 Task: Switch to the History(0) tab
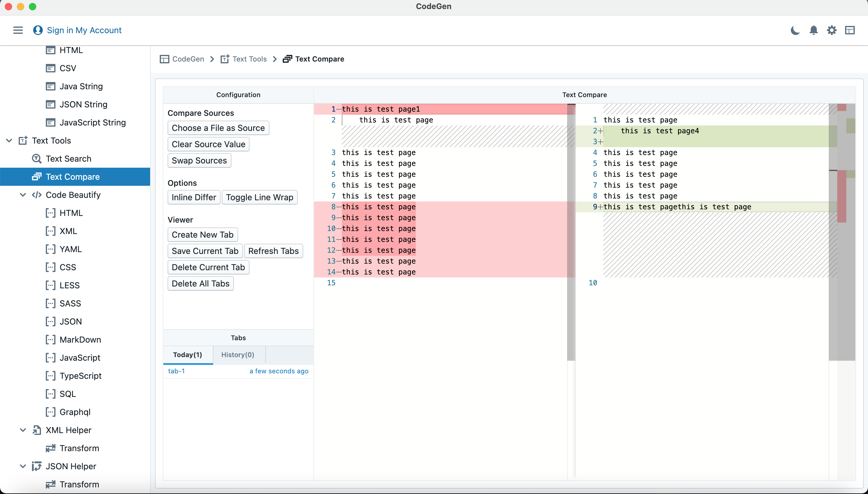(x=238, y=354)
